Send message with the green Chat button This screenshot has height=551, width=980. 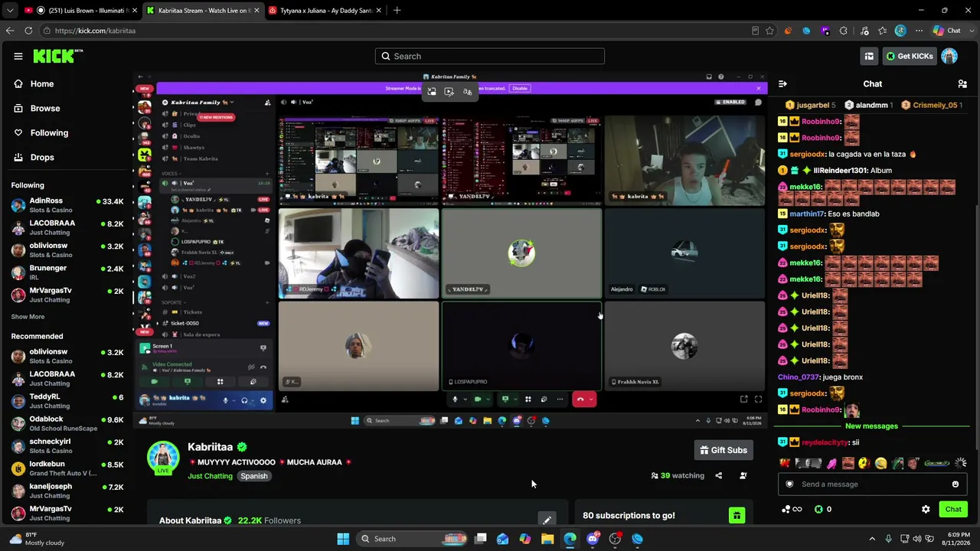pos(953,510)
